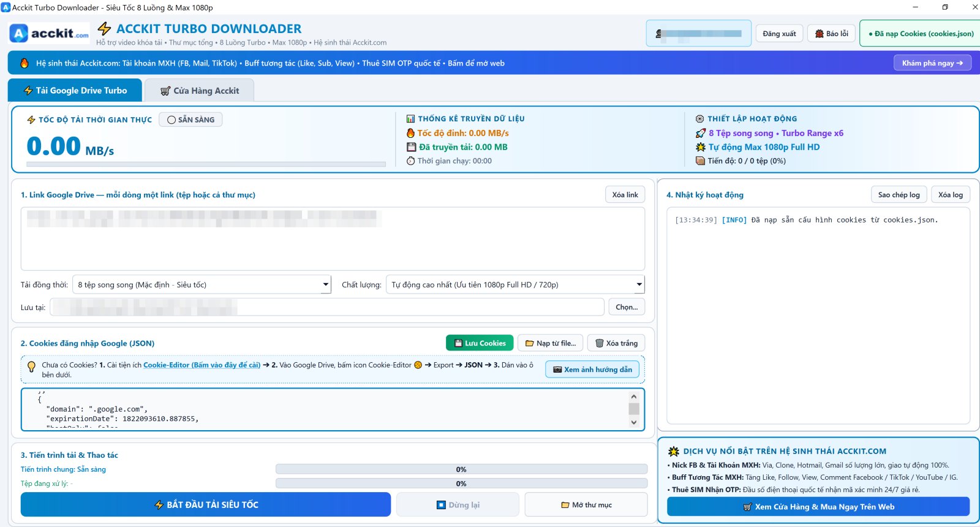This screenshot has height=527, width=980.
Task: Click the SẴN SÀNG status badge
Action: [x=190, y=119]
